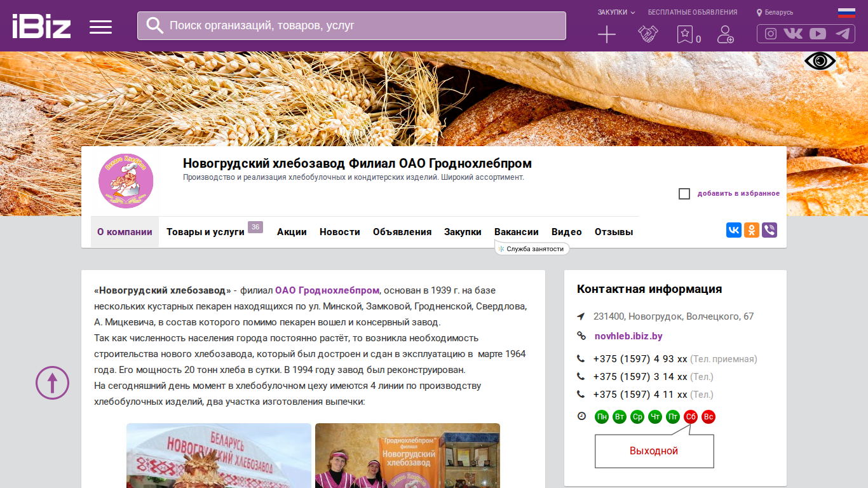Click the Контактная информация heading
The height and width of the screenshot is (488, 868).
[x=649, y=289]
